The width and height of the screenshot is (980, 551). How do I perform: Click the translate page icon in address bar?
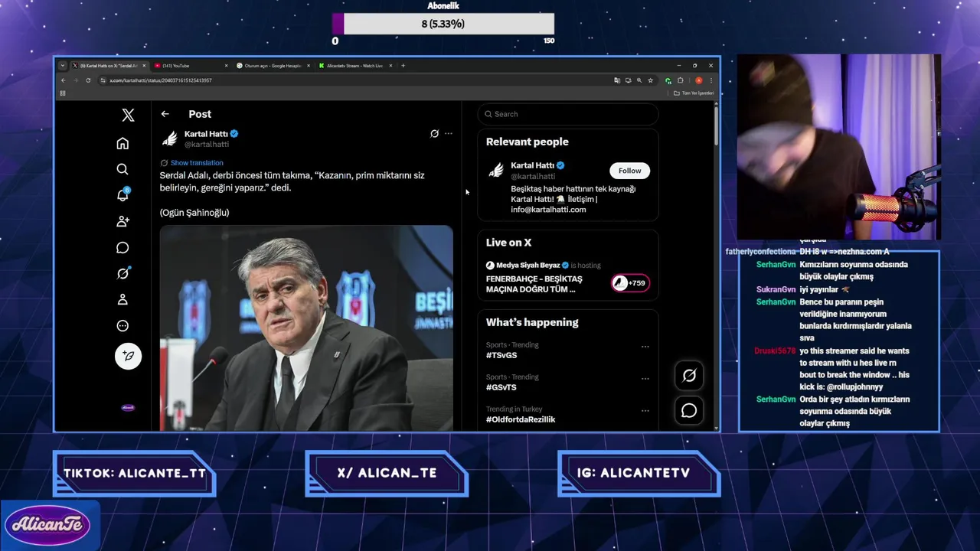tap(617, 80)
